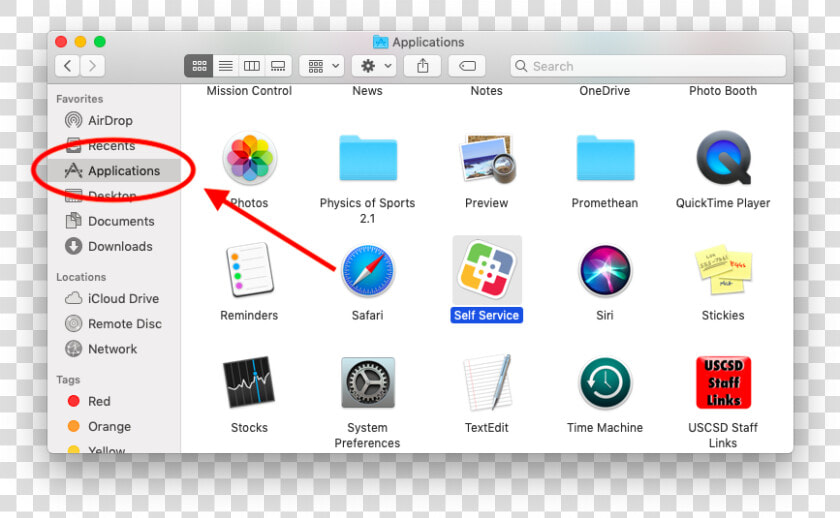
Task: Switch to icon view
Action: (x=199, y=66)
